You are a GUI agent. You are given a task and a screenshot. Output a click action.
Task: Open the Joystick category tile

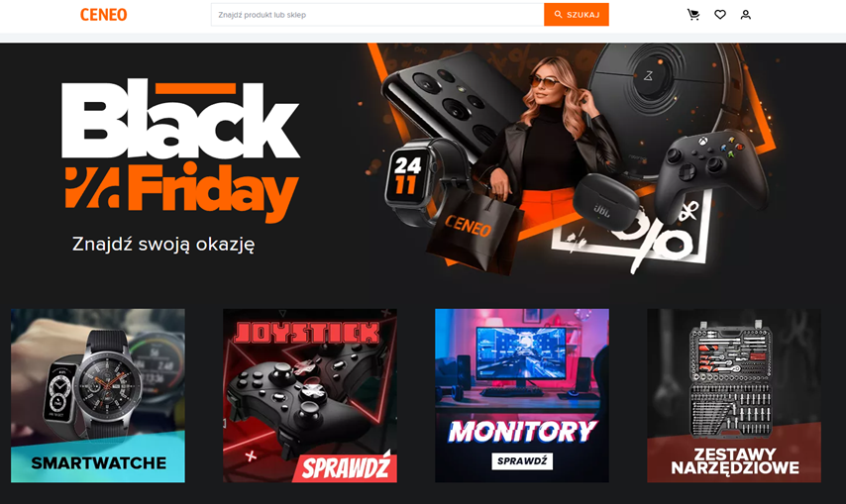tap(310, 395)
